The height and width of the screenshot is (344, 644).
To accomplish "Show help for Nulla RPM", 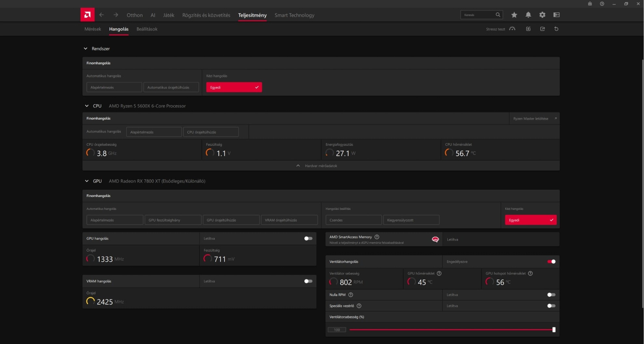I will (351, 295).
